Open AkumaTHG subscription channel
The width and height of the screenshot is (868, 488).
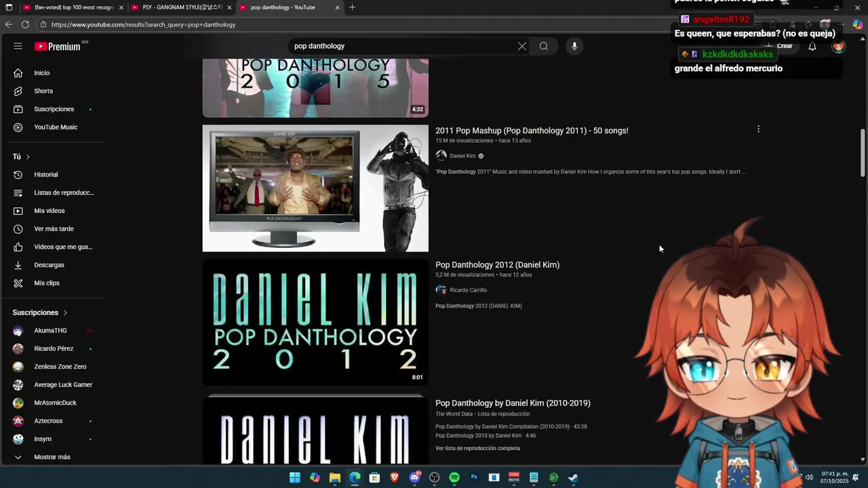coord(50,331)
